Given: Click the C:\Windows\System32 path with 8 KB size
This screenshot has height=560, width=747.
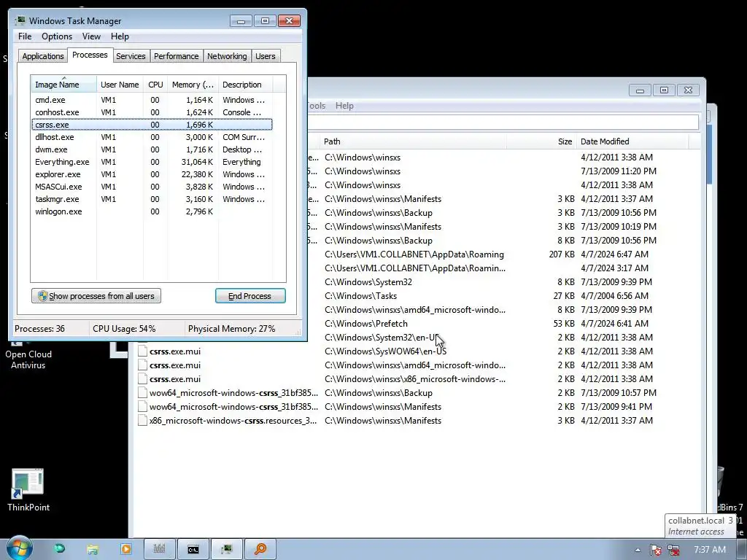Looking at the screenshot, I should click(x=368, y=282).
